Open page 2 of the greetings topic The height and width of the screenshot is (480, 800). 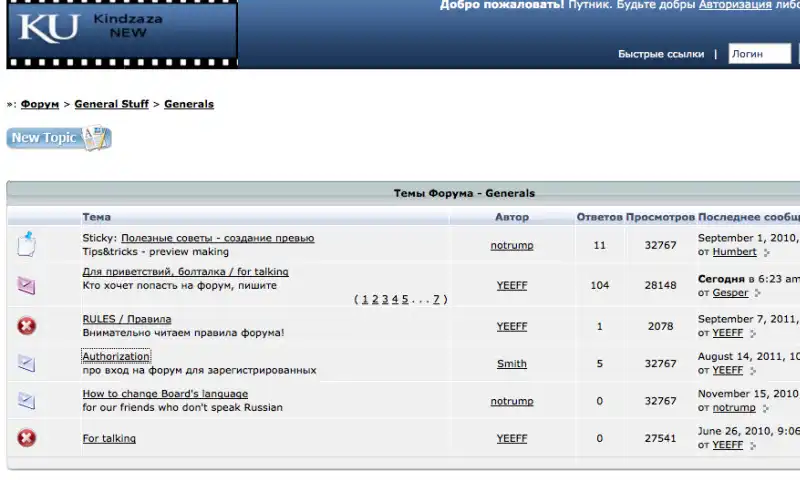373,299
